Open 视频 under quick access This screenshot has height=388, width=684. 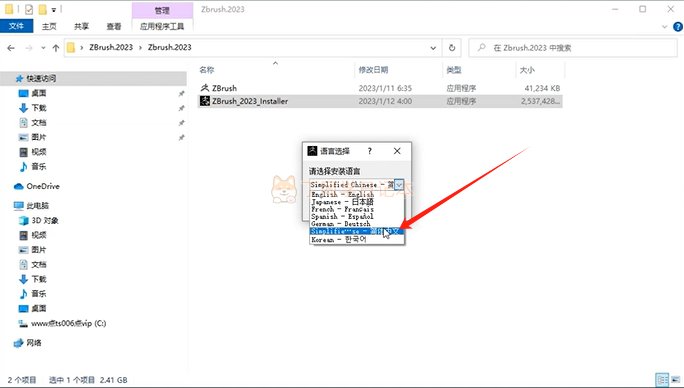38,152
